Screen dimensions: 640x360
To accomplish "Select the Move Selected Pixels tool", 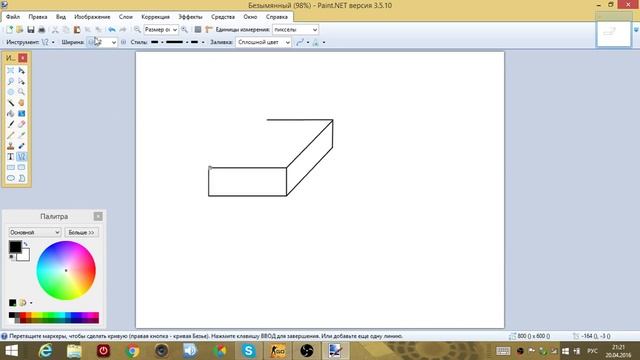I will click(22, 71).
